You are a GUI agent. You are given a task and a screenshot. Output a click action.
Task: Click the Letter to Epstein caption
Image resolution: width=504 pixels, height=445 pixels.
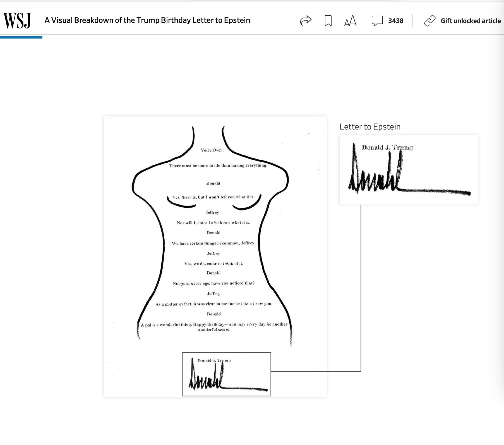370,127
